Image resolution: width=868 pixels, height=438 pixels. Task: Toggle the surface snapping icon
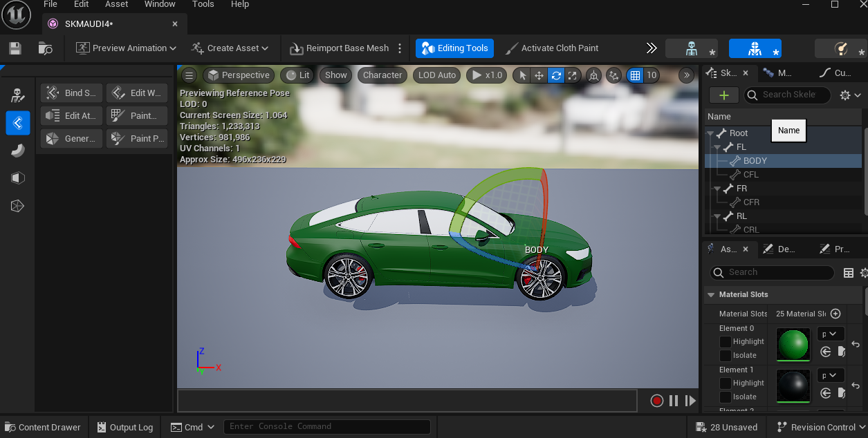tap(613, 75)
